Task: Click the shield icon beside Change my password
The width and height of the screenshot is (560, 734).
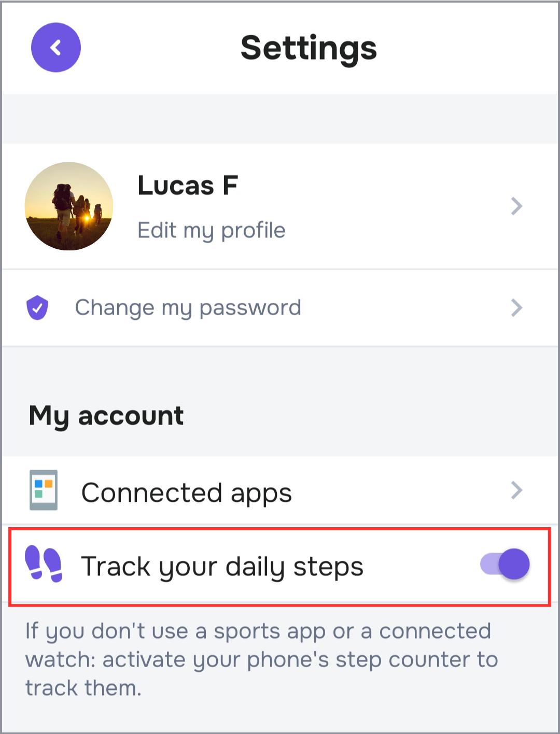Action: (x=37, y=308)
